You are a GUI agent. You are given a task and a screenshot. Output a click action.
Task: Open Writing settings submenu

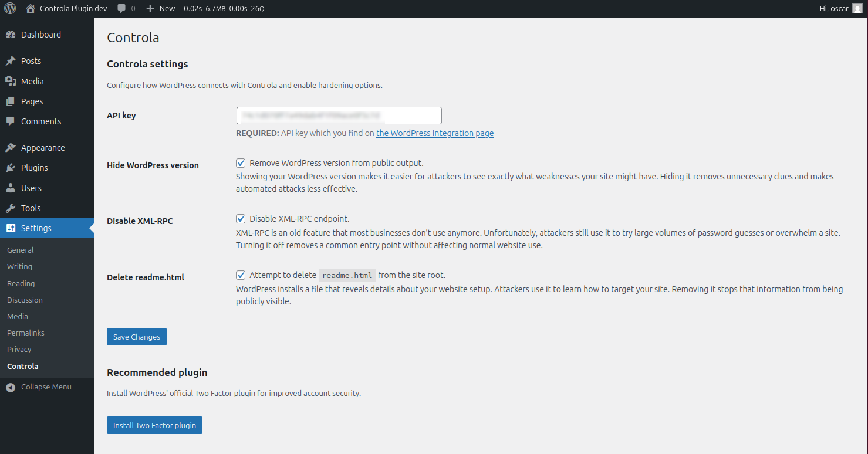tap(19, 266)
